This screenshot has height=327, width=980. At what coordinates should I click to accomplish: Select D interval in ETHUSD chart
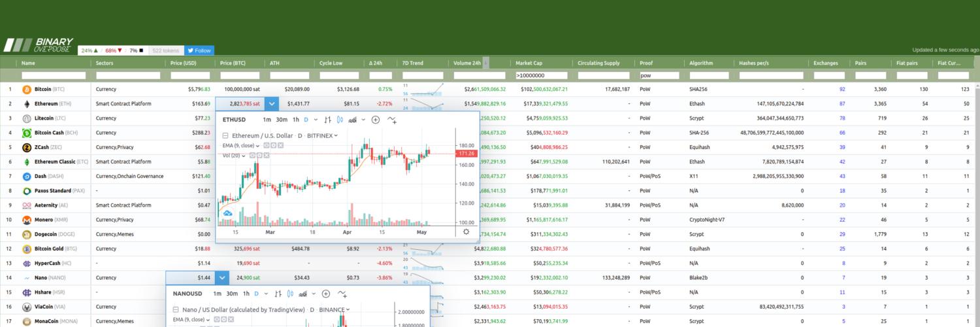[306, 120]
